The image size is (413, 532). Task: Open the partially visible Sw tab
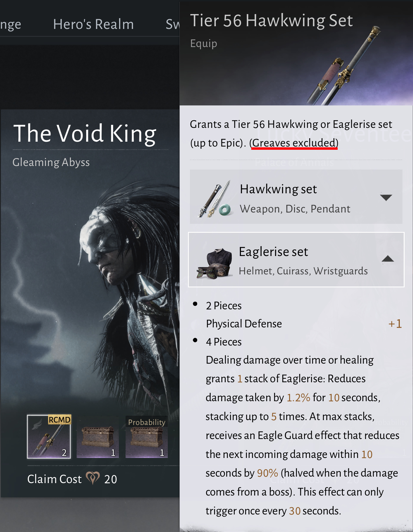[x=173, y=24]
